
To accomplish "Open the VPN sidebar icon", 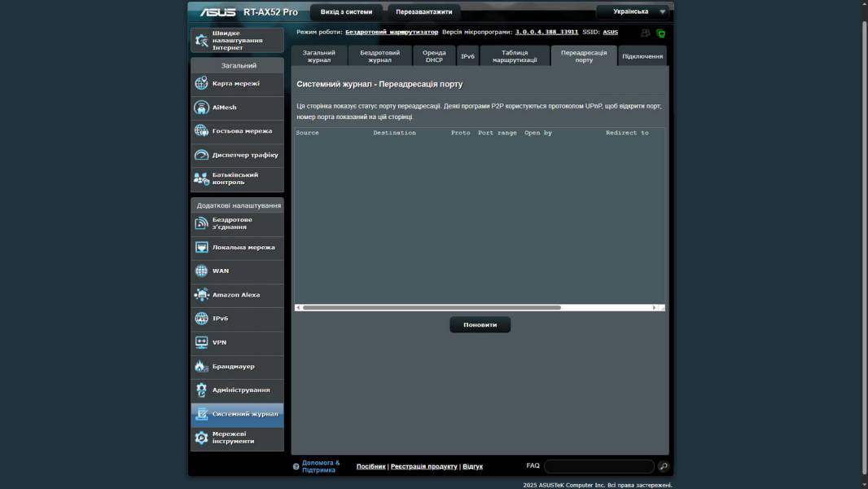I will 201,342.
